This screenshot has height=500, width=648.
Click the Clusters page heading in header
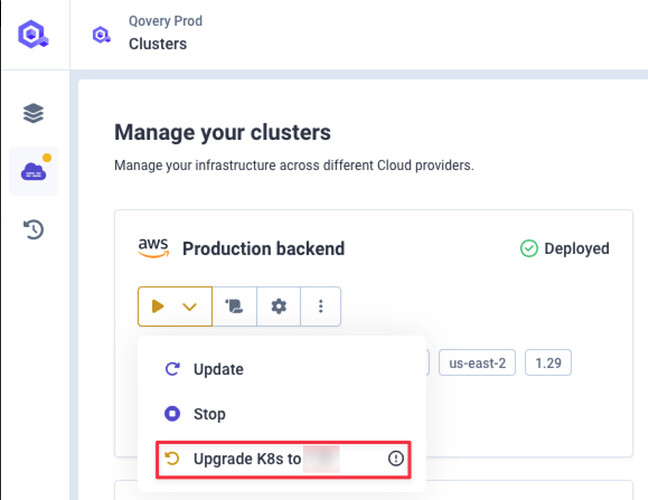pos(157,44)
